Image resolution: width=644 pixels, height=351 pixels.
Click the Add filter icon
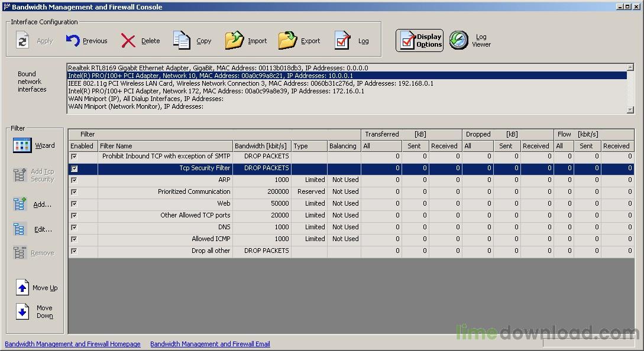[20, 204]
